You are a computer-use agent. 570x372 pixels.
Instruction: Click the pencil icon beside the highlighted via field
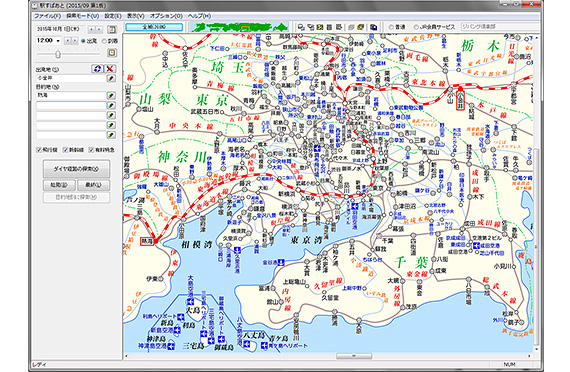pyautogui.click(x=111, y=105)
